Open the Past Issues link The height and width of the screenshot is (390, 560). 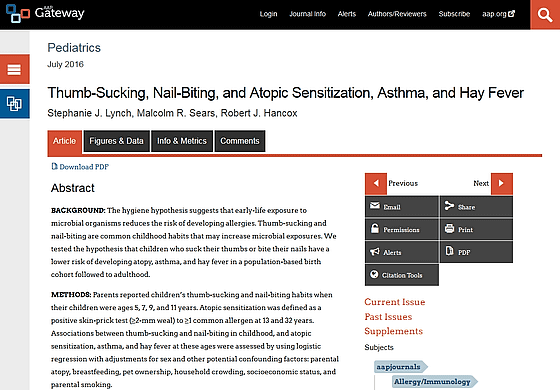click(388, 317)
